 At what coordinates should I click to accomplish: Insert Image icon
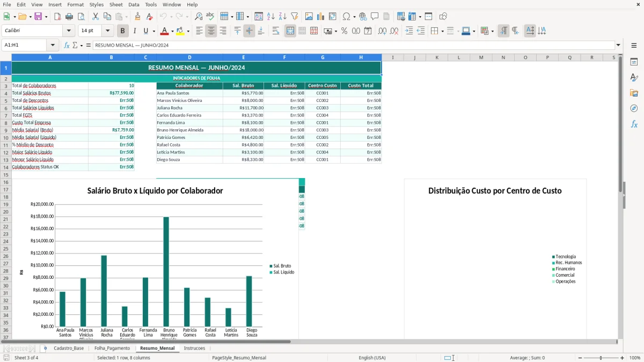[309, 17]
